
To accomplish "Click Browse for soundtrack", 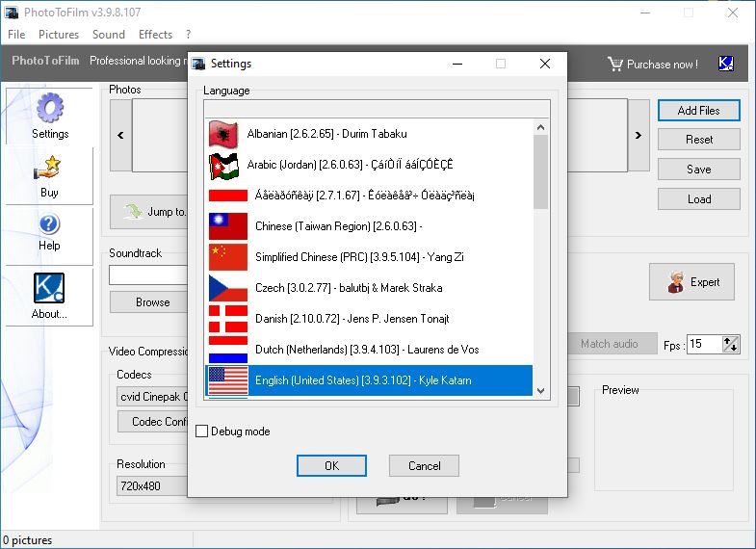I will (x=149, y=302).
